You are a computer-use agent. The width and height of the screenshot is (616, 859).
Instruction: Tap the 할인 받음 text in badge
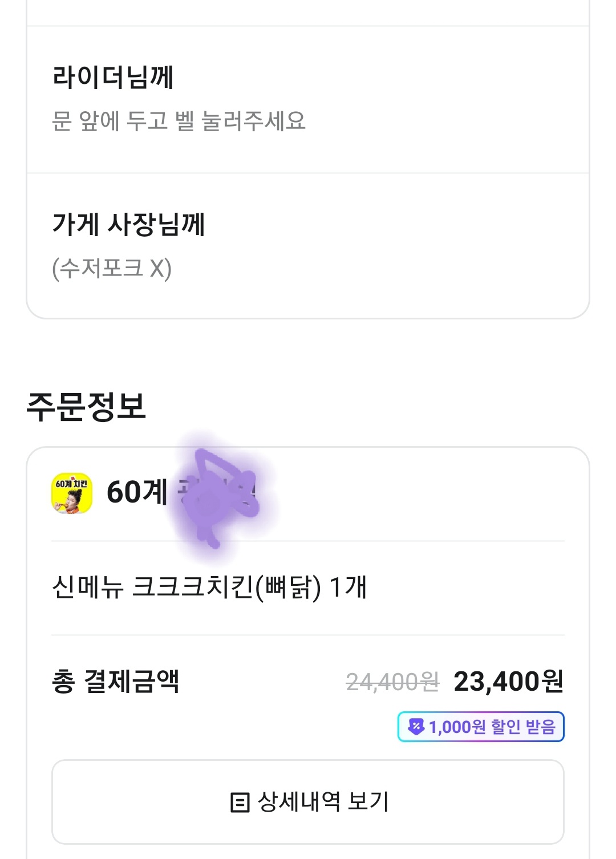tap(523, 727)
